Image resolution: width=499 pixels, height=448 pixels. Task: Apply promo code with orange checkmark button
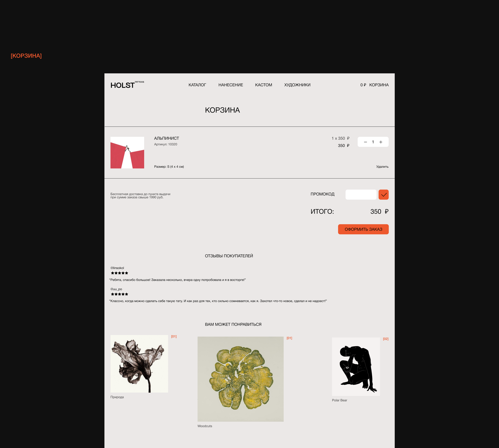pos(383,194)
